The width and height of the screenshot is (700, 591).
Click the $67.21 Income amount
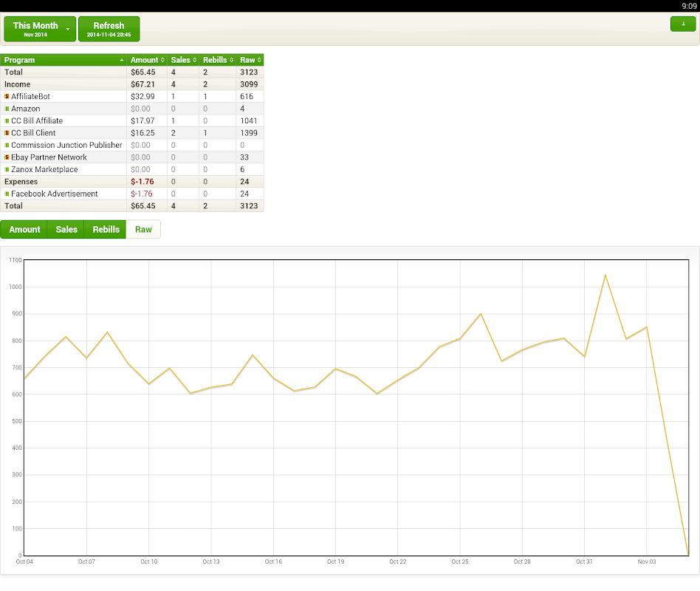(143, 84)
